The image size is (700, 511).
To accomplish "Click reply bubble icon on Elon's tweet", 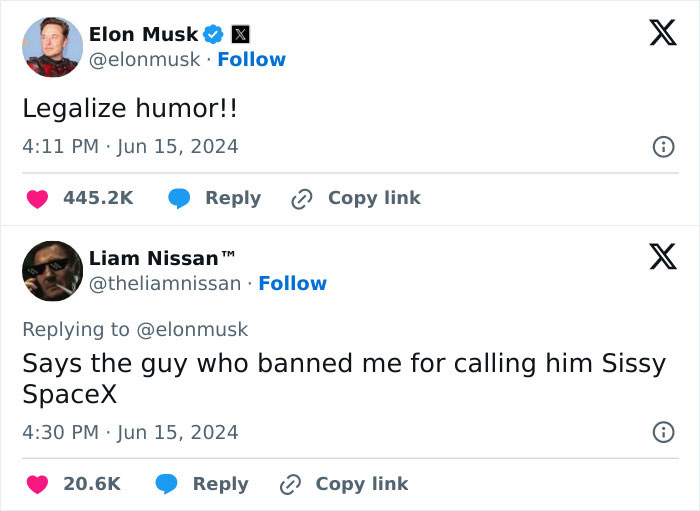I will [179, 199].
